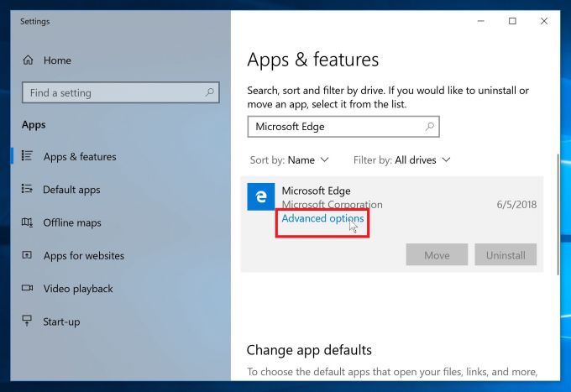Click the Home icon in the sidebar
The height and width of the screenshot is (392, 571).
pos(28,60)
